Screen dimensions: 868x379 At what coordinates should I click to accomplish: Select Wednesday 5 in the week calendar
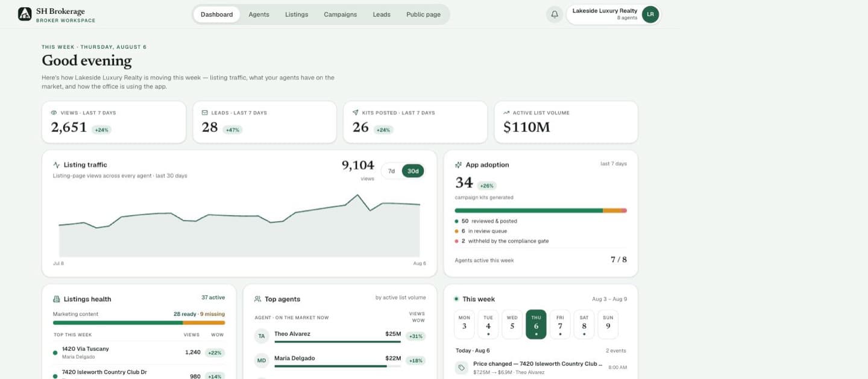point(512,324)
